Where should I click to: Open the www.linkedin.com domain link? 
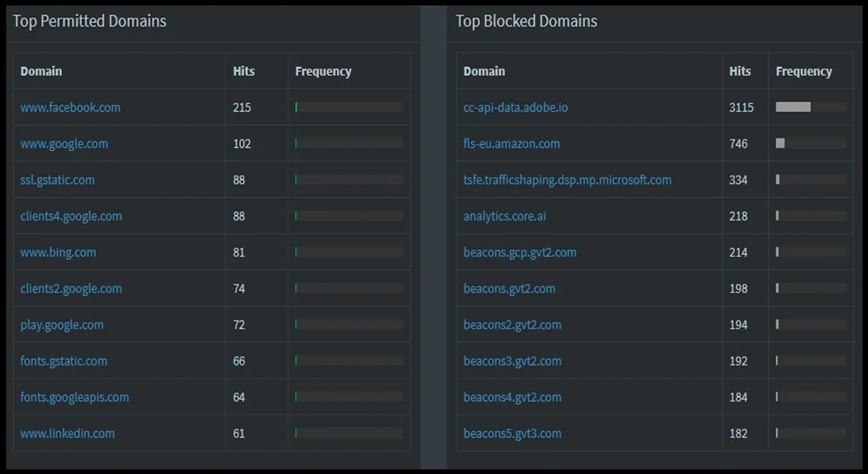68,433
